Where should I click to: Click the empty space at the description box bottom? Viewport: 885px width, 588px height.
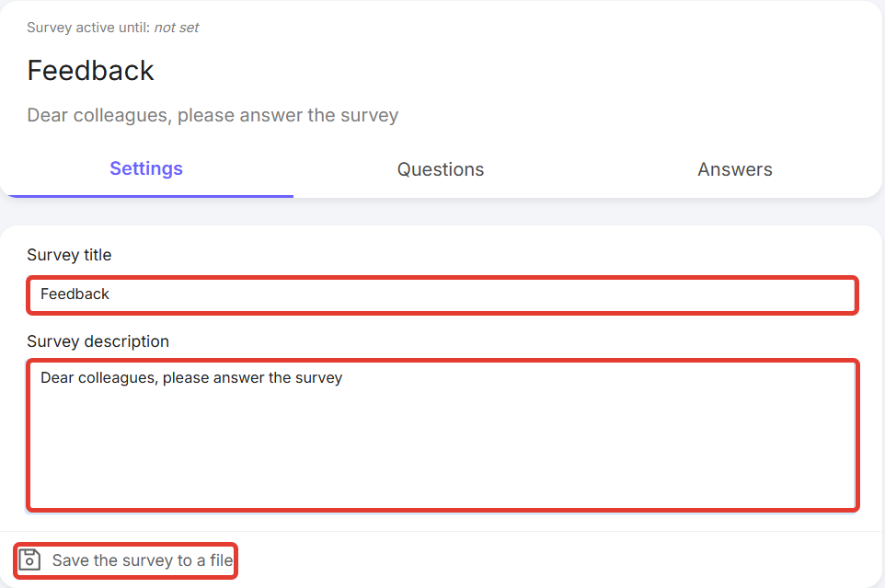click(442, 478)
